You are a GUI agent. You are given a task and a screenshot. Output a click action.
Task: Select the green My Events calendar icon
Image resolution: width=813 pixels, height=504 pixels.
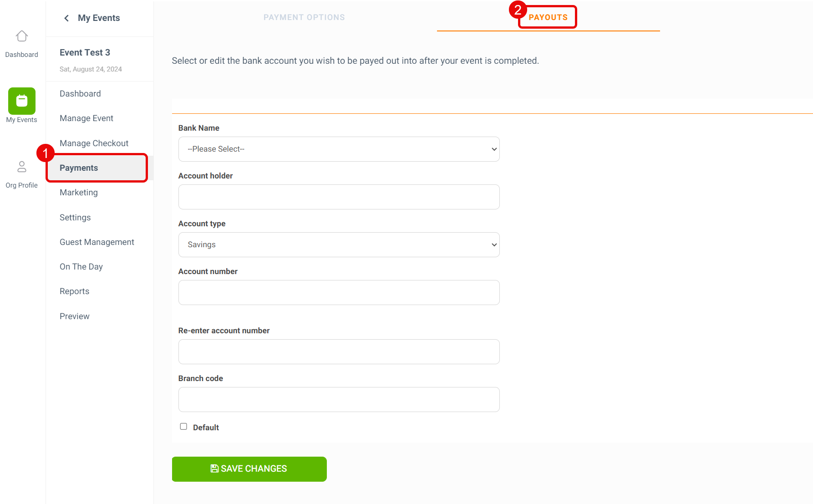[22, 101]
